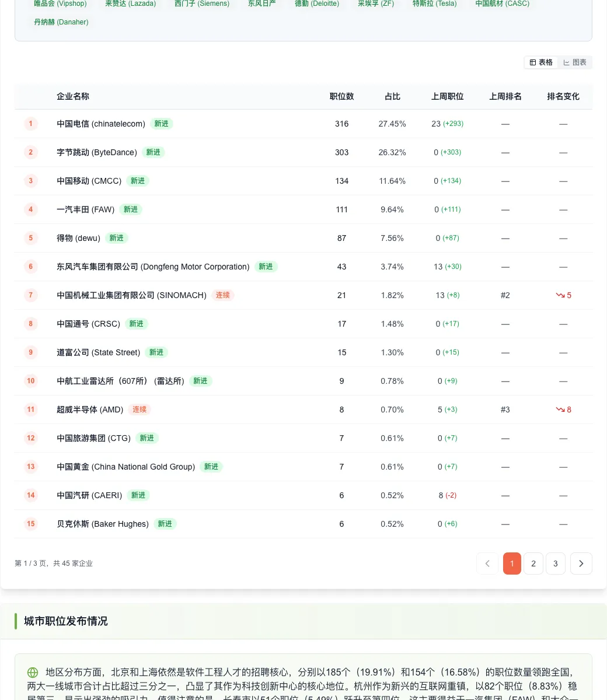Click rank badge 11 for AMD
Screen dimensions: 607x700
click(x=31, y=409)
